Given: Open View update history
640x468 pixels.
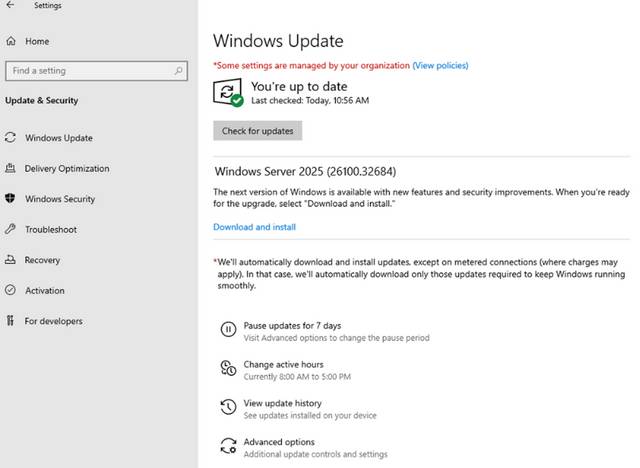Looking at the screenshot, I should pos(282,403).
